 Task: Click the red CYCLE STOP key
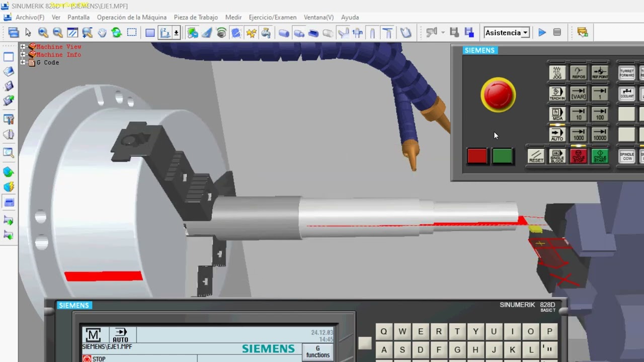click(x=579, y=156)
